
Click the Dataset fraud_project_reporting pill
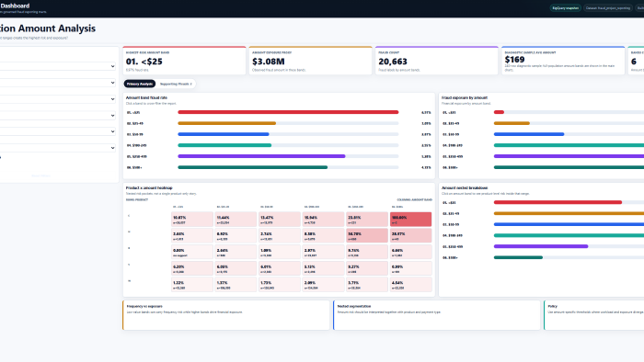pyautogui.click(x=608, y=7)
